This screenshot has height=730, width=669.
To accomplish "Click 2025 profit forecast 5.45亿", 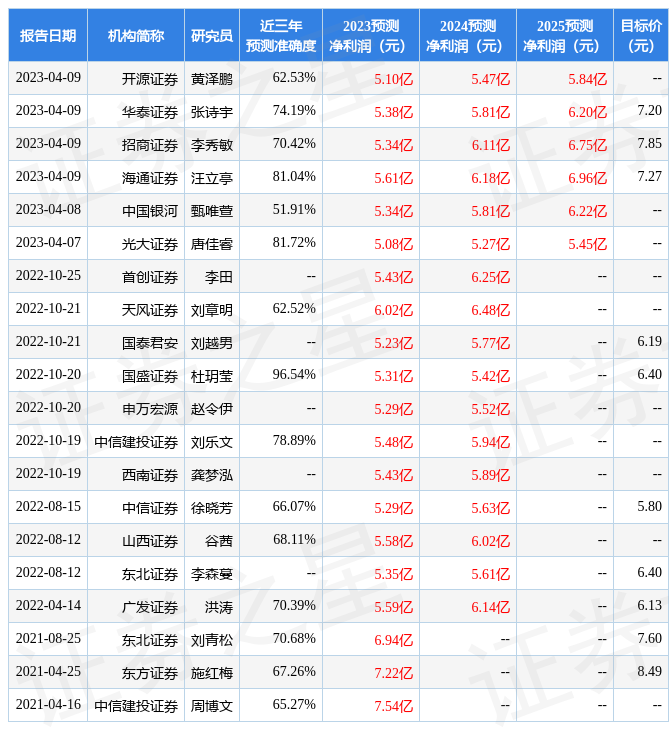I will 588,244.
